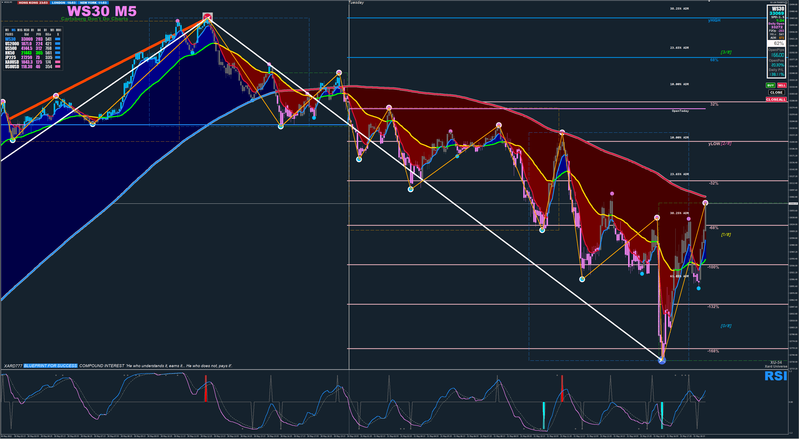Select US2000 in the pairs list
799x439 pixels.
(12, 44)
